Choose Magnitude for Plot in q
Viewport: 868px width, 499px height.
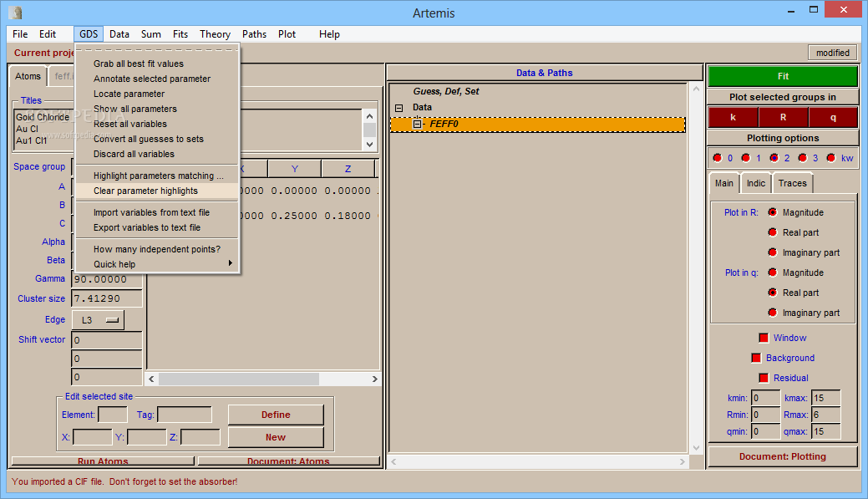point(772,272)
